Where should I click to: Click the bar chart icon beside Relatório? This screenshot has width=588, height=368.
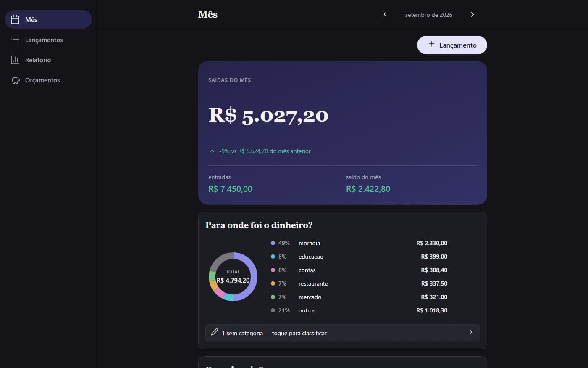tap(15, 60)
